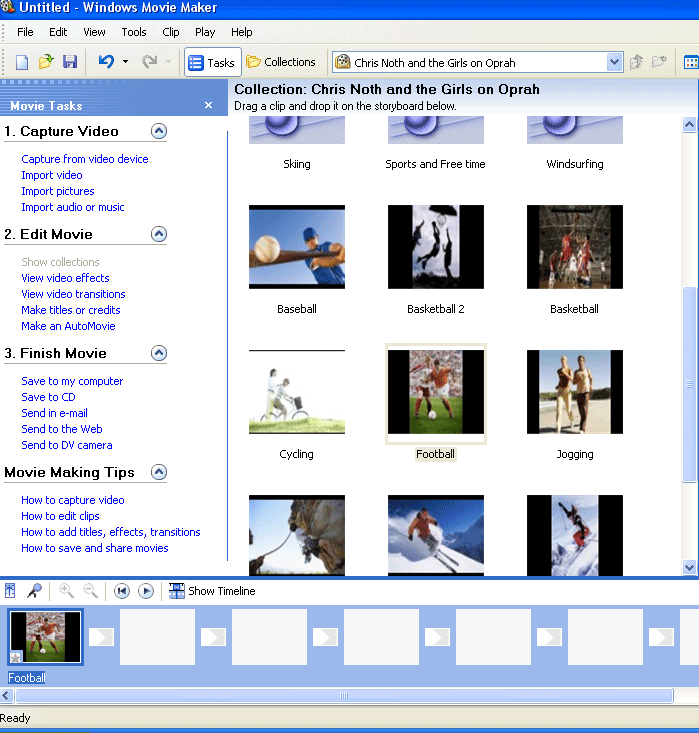Close the Movie Tasks pane
This screenshot has height=733, width=699.
click(209, 106)
